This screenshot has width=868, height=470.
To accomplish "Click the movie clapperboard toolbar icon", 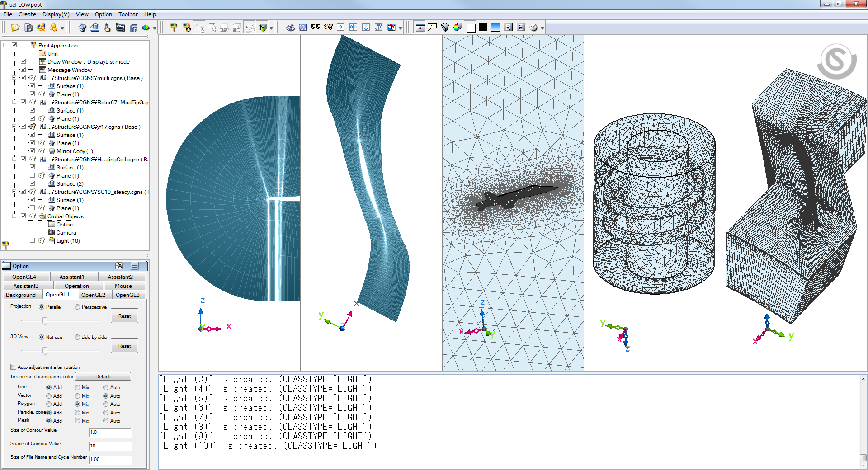I will 120,28.
